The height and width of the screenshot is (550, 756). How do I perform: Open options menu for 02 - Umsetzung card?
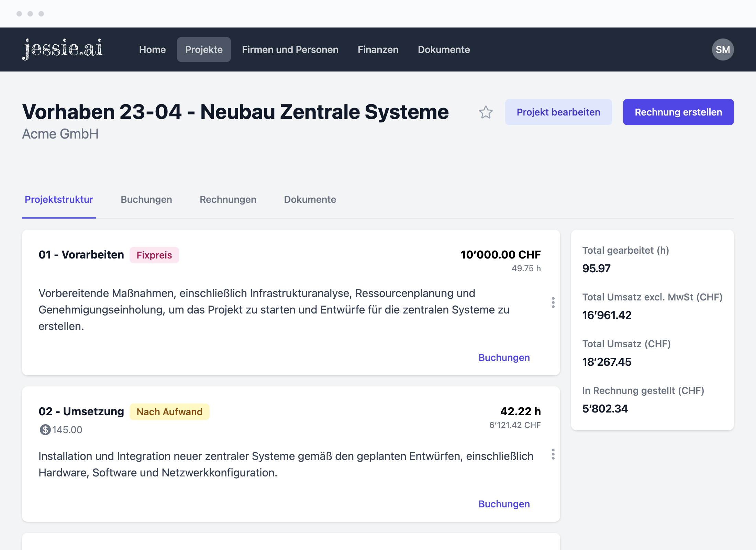[553, 454]
